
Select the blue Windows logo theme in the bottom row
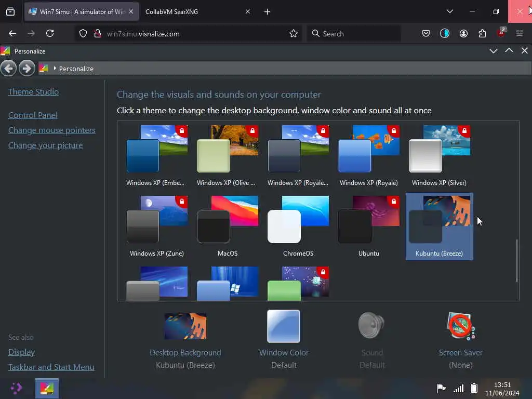228,283
